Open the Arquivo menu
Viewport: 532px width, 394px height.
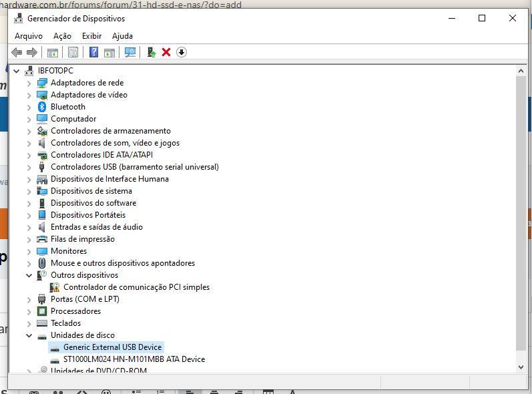pos(29,36)
